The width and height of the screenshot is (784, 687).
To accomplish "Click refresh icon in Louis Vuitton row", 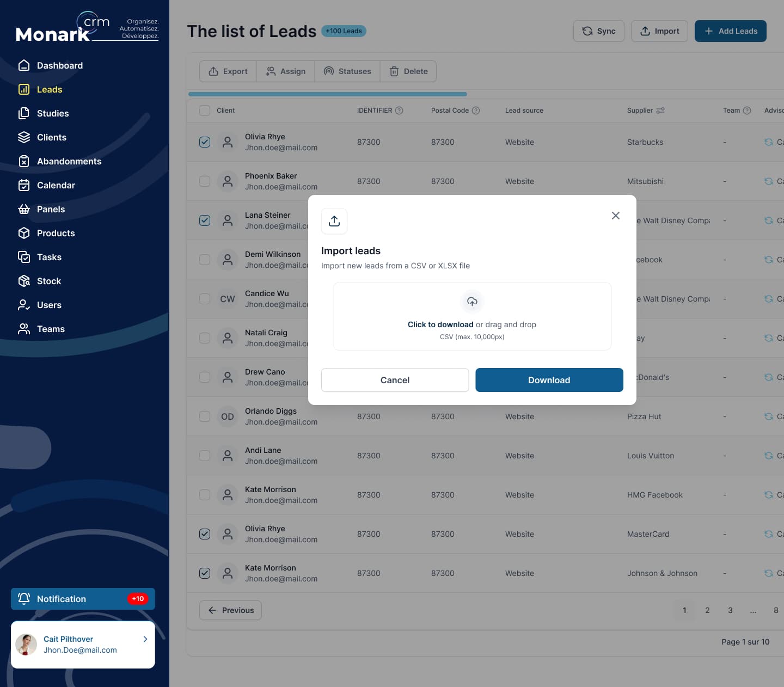I will [769, 456].
